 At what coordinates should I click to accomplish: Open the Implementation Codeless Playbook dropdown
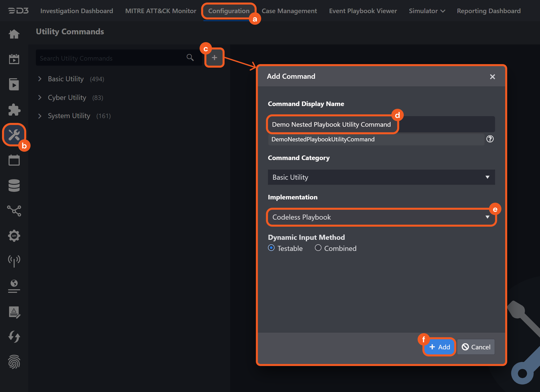(x=381, y=217)
